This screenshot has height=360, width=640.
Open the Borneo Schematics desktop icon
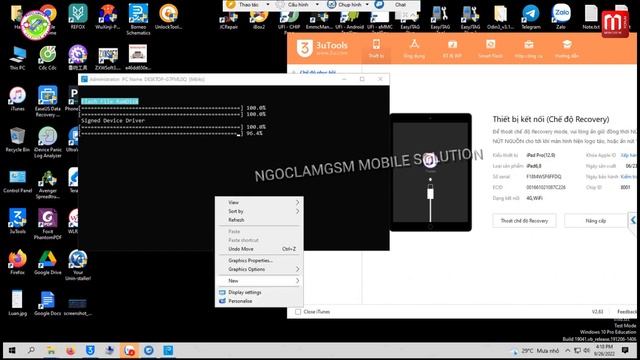[138, 19]
